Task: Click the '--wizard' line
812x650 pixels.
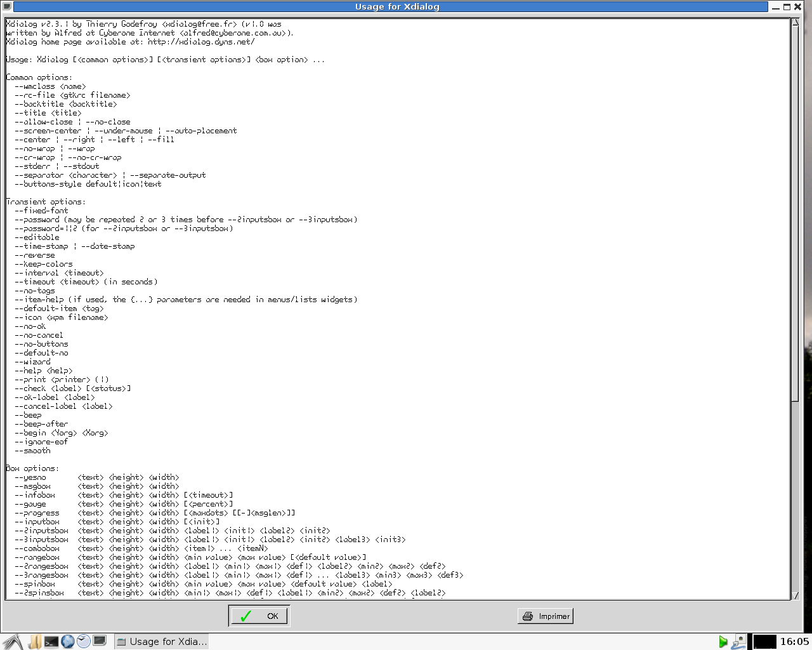Action: (x=32, y=362)
